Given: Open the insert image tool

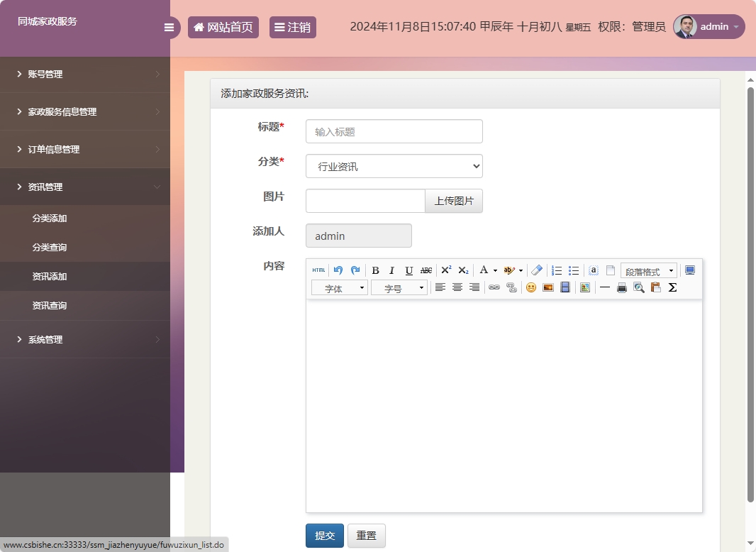Looking at the screenshot, I should point(547,287).
